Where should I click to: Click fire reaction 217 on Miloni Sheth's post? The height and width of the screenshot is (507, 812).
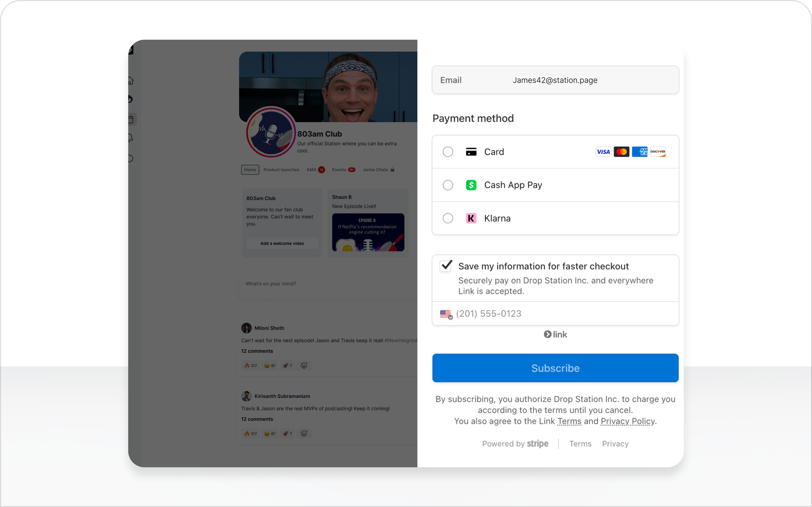(251, 365)
